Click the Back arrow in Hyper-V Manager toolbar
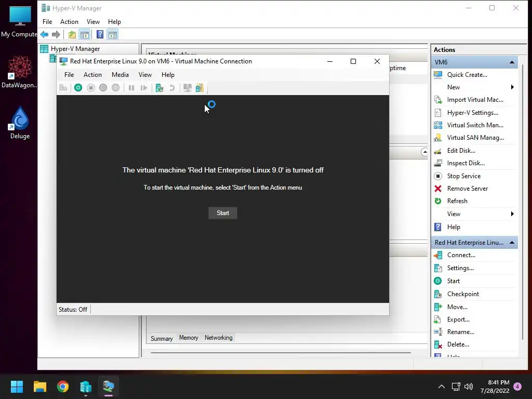Image resolution: width=532 pixels, height=399 pixels. tap(44, 34)
